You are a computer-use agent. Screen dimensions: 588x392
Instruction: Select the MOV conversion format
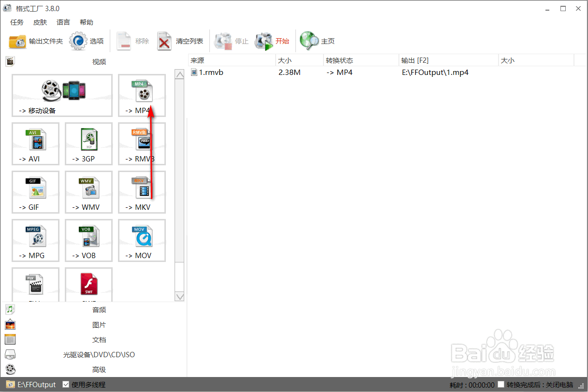142,240
